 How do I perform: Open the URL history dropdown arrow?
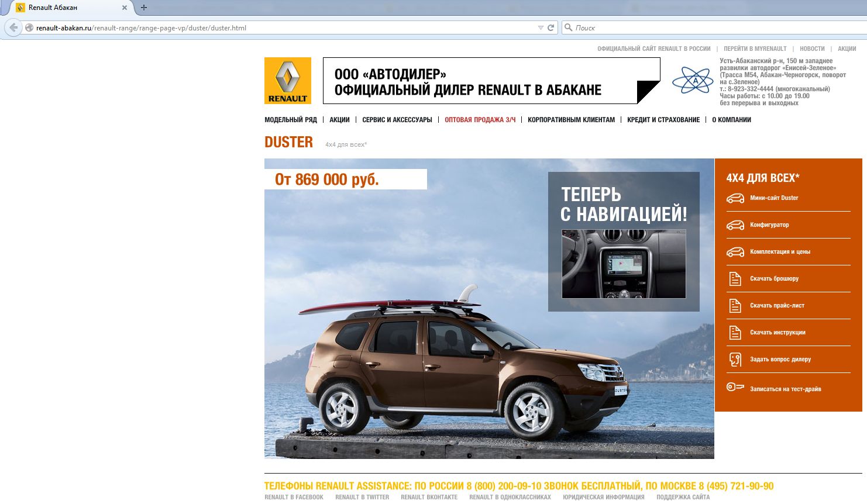[x=541, y=27]
